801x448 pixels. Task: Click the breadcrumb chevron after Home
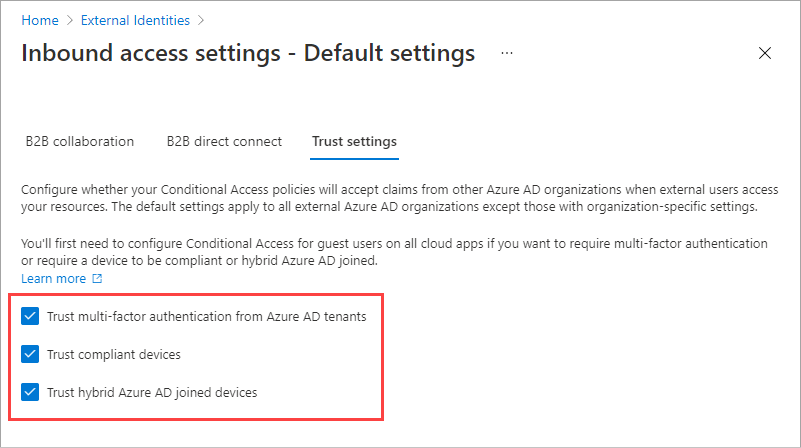(x=68, y=19)
